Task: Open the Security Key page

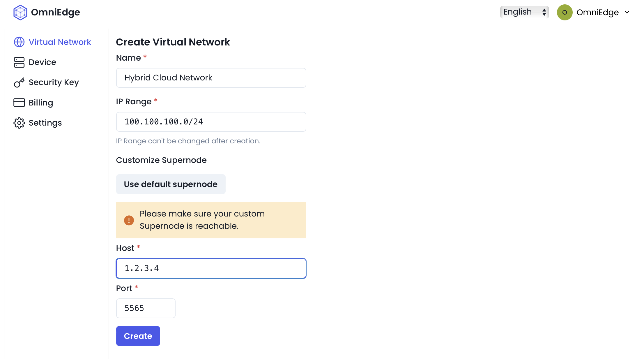Action: click(54, 82)
